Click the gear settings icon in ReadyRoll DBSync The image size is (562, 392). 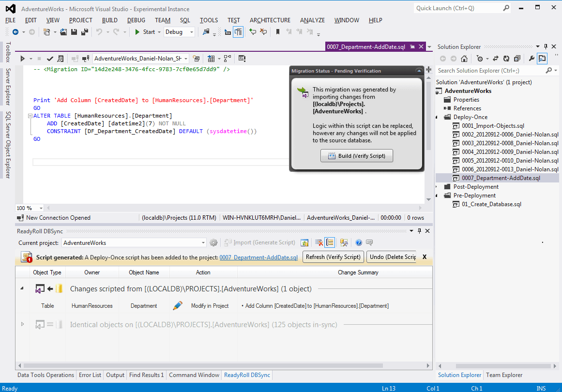213,242
